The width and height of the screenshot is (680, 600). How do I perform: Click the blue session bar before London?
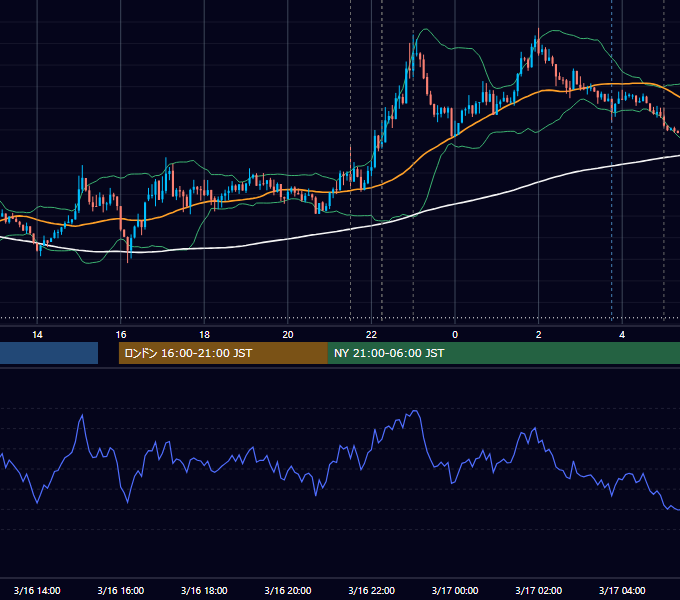point(49,353)
